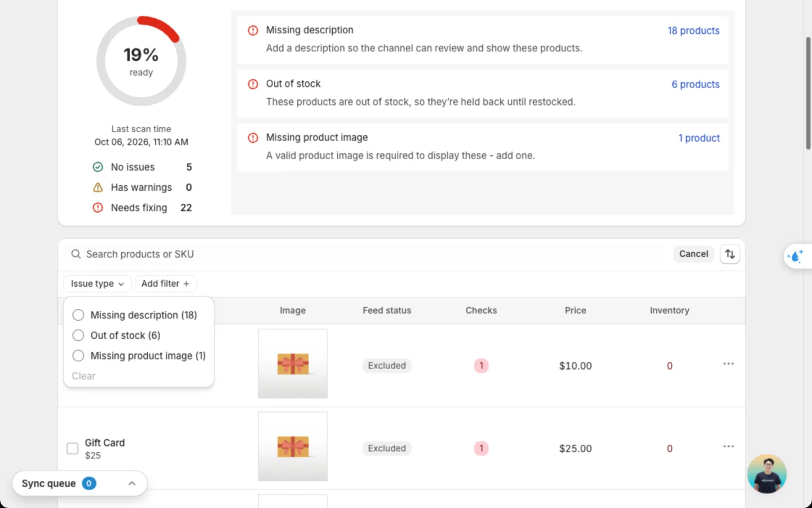Open more actions for the $25.00 row
The height and width of the screenshot is (508, 812).
pos(729,446)
